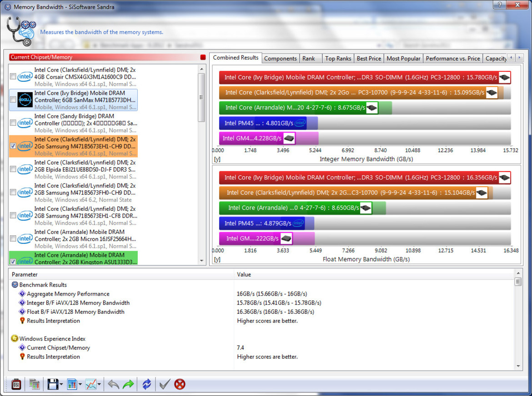Go forward with the green arrow icon
The height and width of the screenshot is (396, 532).
128,384
